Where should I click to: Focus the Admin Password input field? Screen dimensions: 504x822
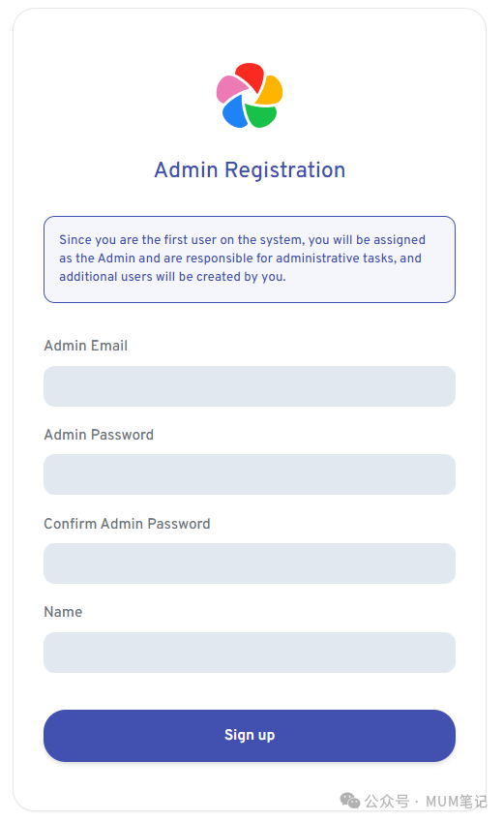[250, 474]
